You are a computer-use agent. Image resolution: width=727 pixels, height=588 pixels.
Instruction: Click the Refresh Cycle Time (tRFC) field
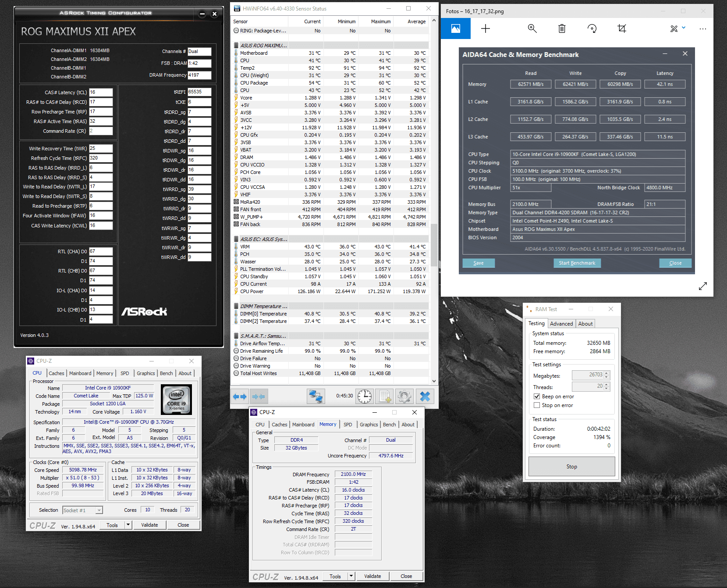click(x=101, y=158)
